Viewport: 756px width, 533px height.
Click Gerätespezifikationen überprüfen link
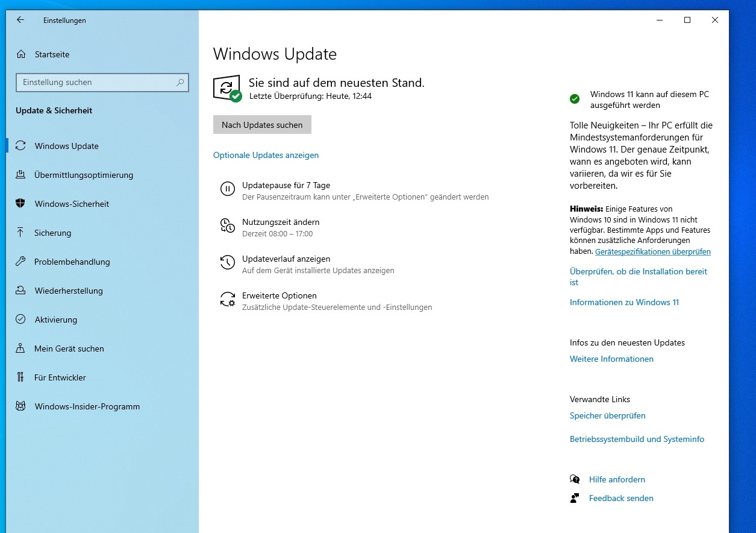coord(653,252)
